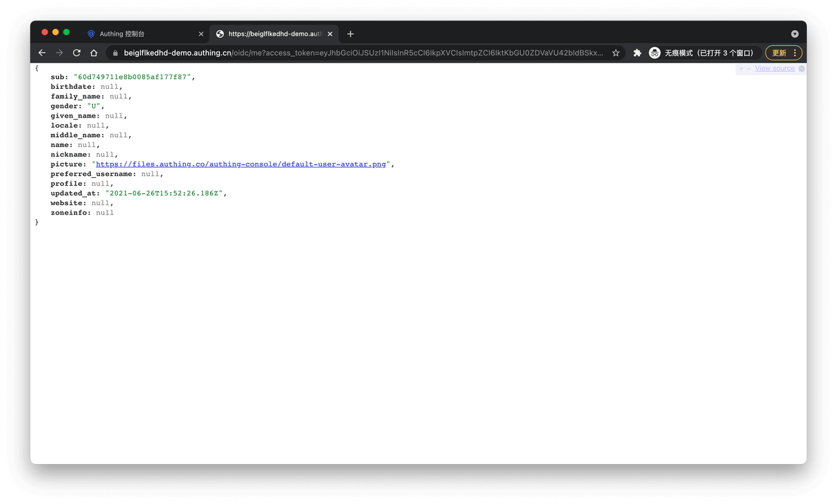
Task: Open the browser home page
Action: (94, 53)
